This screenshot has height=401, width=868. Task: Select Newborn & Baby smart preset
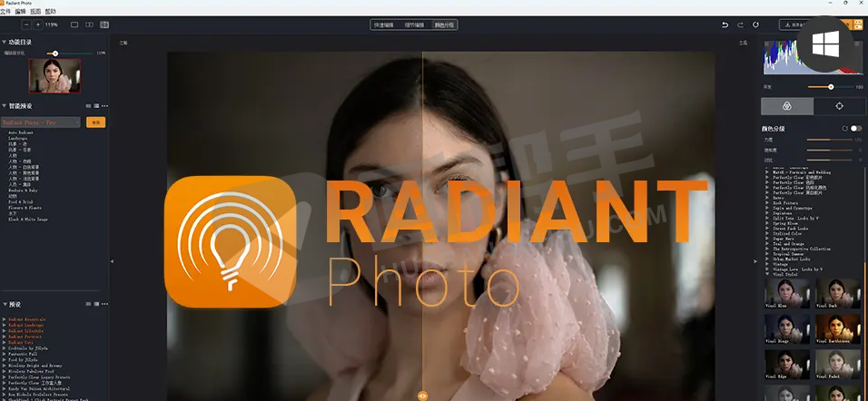point(22,191)
